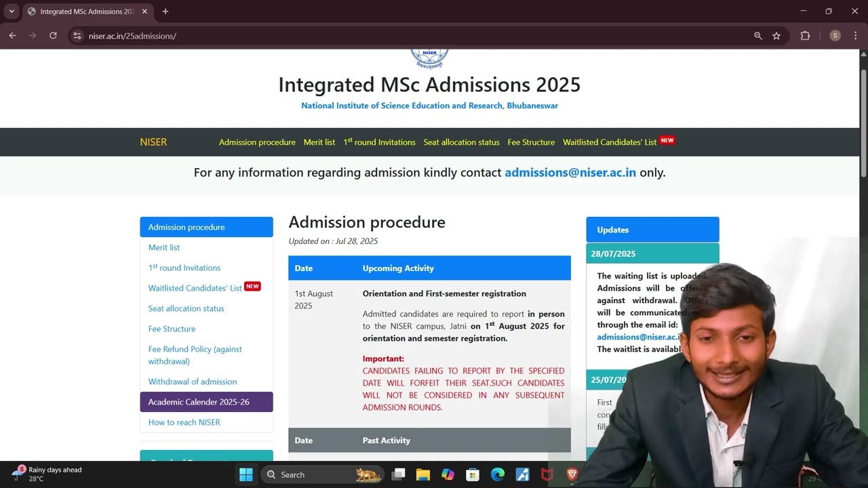Click the taskbar Search box

pyautogui.click(x=323, y=474)
